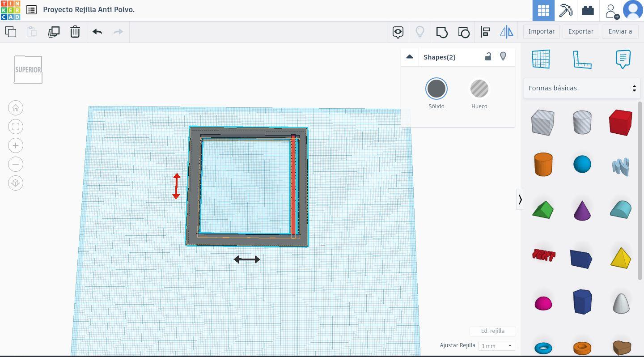
Task: Open the Formas básicas shape library dropdown
Action: coord(582,88)
